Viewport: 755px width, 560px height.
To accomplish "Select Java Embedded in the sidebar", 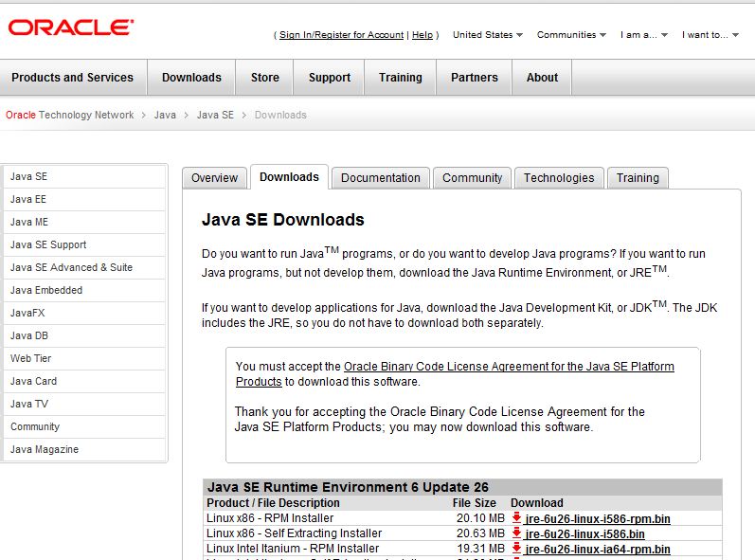I will point(84,290).
